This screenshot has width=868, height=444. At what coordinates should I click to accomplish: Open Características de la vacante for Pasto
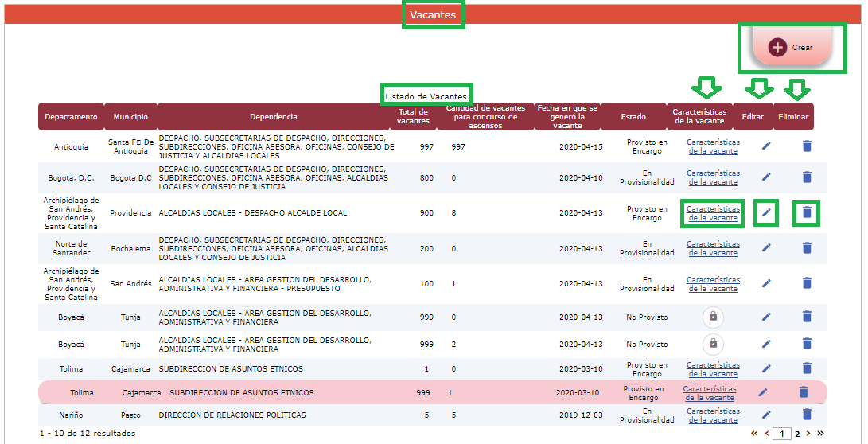click(x=713, y=415)
